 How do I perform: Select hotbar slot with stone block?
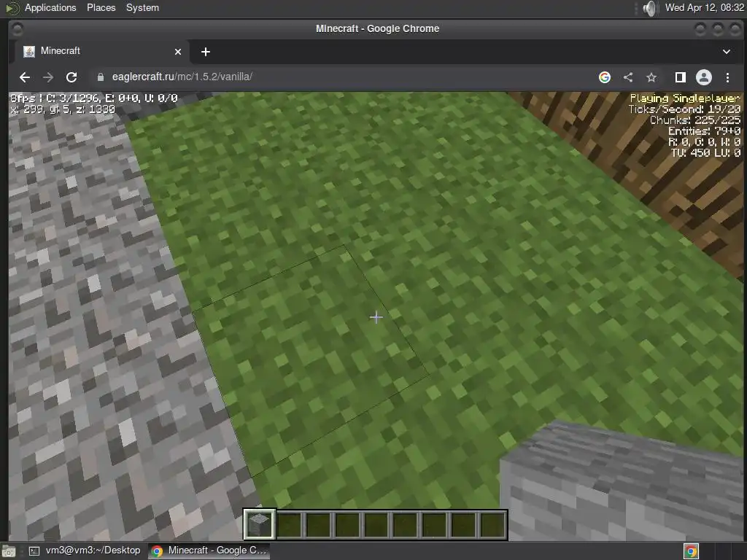(x=260, y=524)
